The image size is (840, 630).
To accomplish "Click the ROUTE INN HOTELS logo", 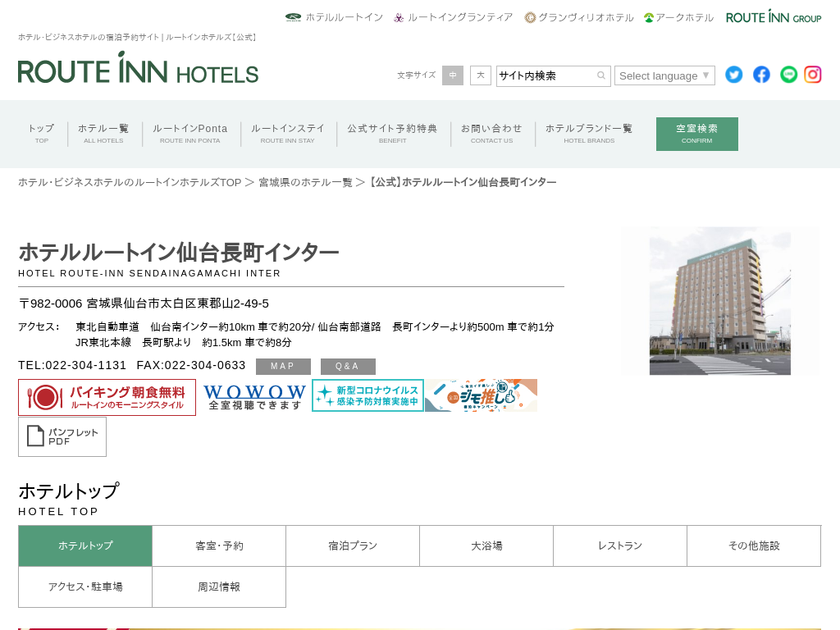I will tap(138, 68).
